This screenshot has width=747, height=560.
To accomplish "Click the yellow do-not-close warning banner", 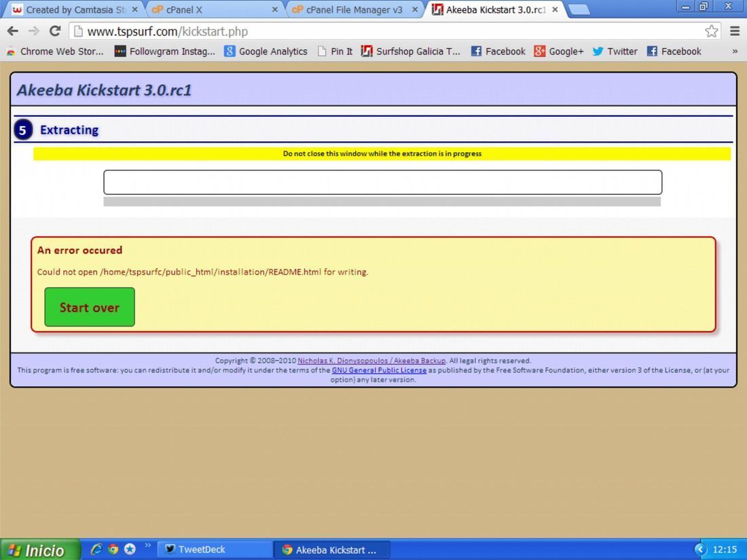I will [382, 154].
